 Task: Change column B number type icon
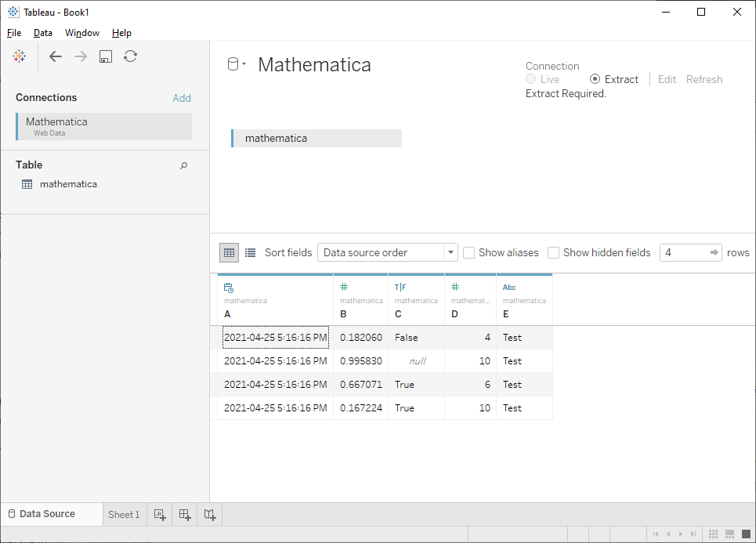pyautogui.click(x=344, y=287)
